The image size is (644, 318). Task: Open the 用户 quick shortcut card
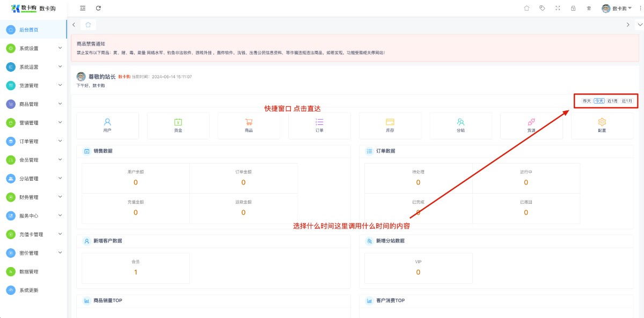[107, 125]
